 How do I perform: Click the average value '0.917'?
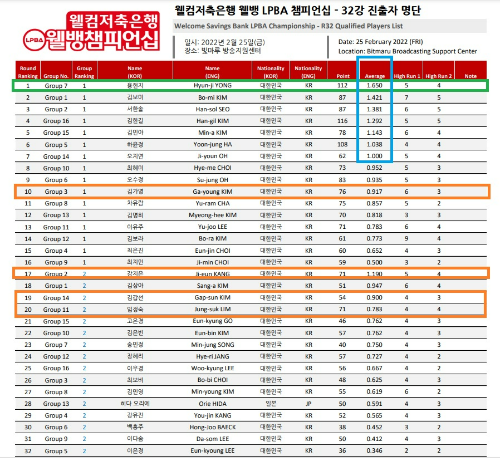coord(374,192)
